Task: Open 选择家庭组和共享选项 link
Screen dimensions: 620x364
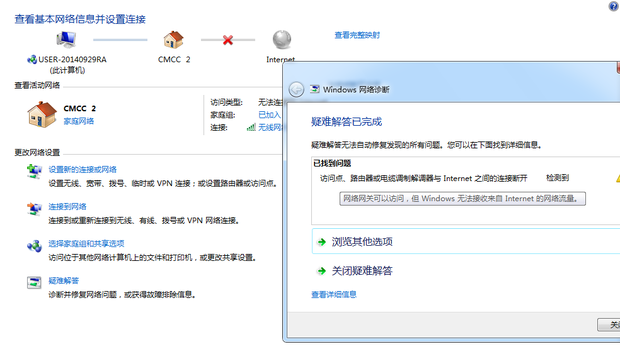Action: (x=86, y=243)
